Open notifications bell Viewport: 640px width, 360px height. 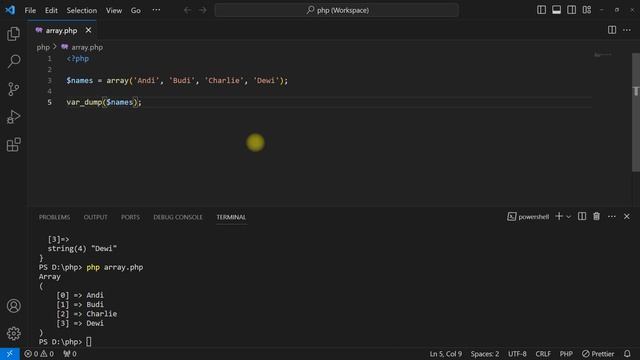tap(627, 354)
